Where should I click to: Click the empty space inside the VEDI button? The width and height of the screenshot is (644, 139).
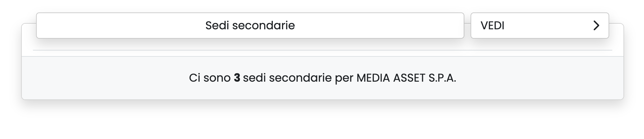tap(547, 26)
